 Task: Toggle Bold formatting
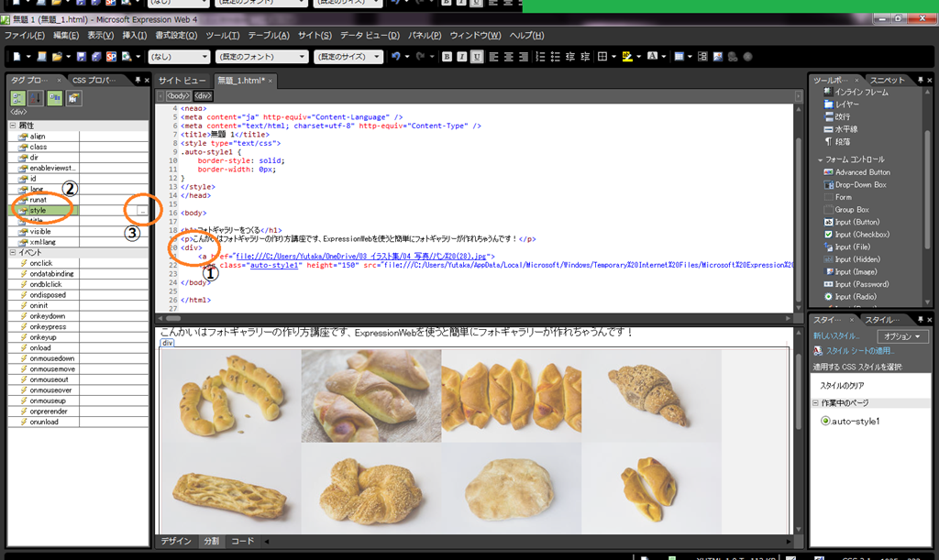[447, 57]
